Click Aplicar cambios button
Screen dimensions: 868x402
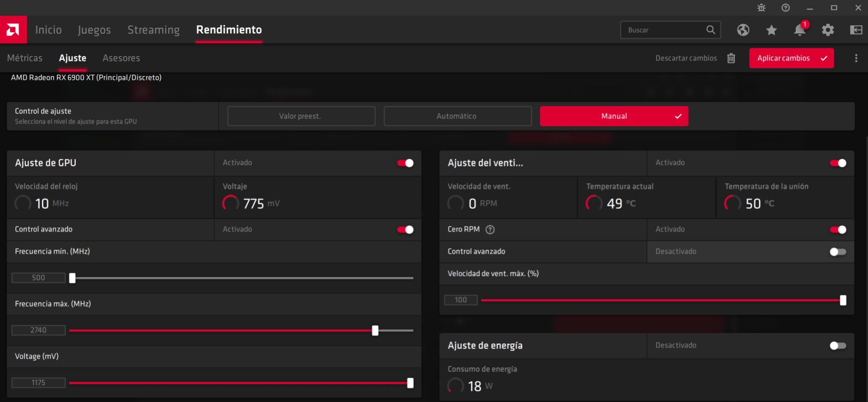(791, 58)
